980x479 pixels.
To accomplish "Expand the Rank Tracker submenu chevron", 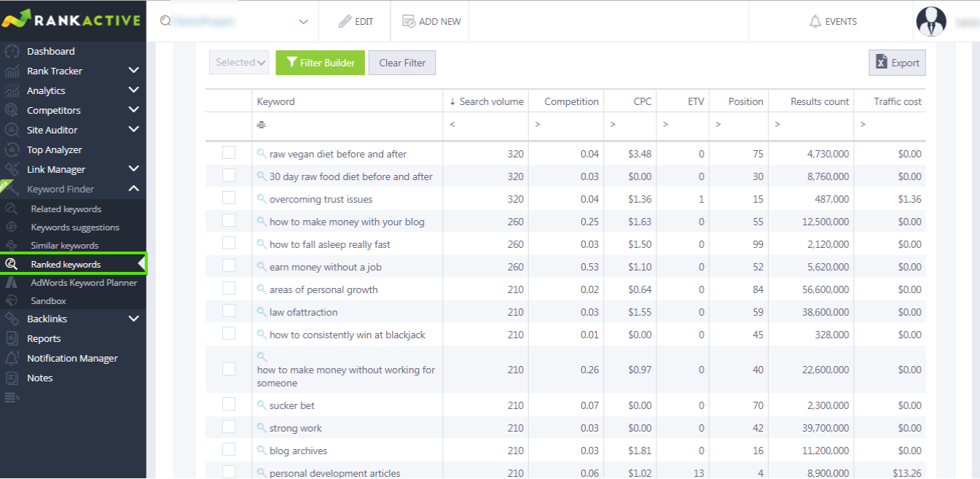I will pyautogui.click(x=133, y=71).
